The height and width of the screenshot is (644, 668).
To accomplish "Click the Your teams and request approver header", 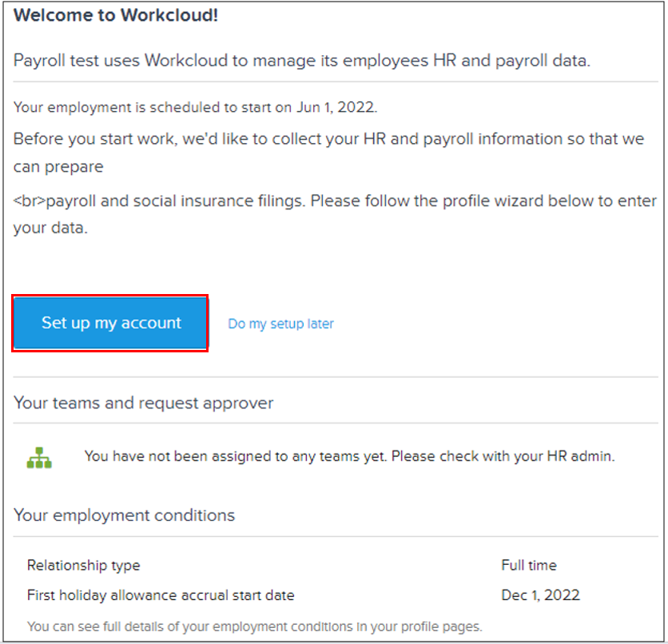I will (143, 403).
